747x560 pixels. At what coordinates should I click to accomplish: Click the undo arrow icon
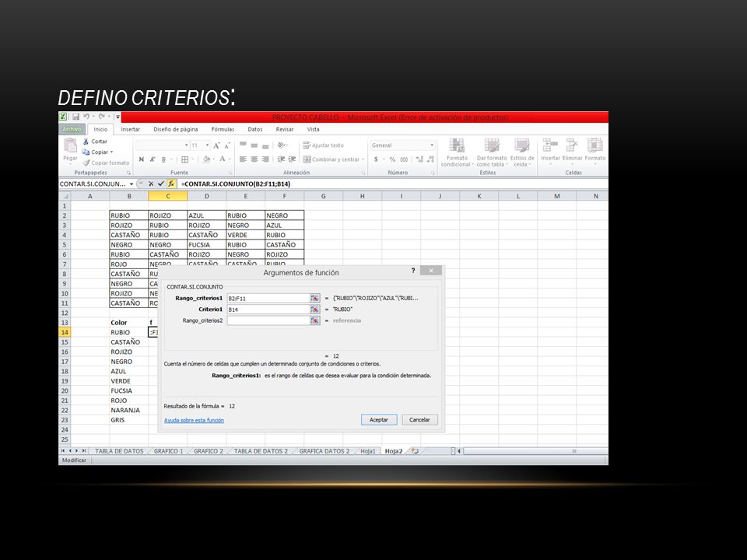86,117
